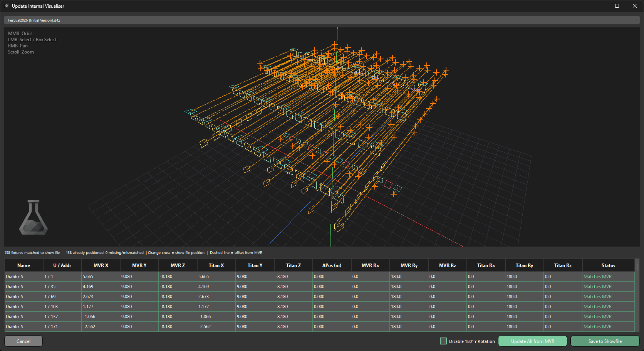Click the Cancel button

[x=23, y=341]
